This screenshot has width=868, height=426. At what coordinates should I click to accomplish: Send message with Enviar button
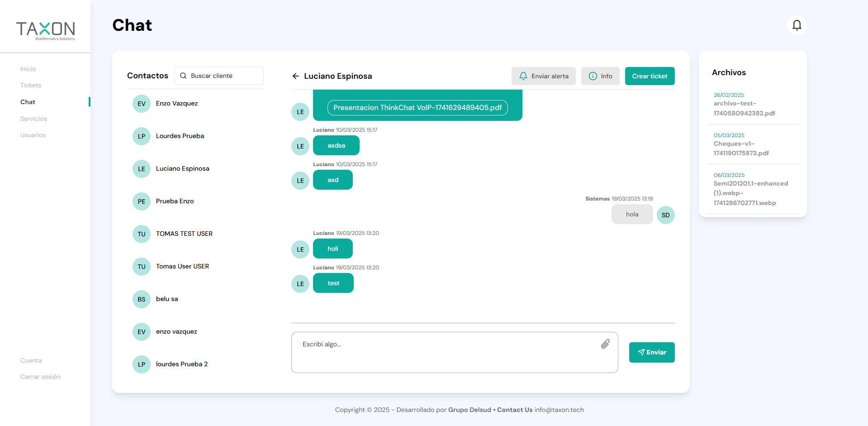coord(651,352)
